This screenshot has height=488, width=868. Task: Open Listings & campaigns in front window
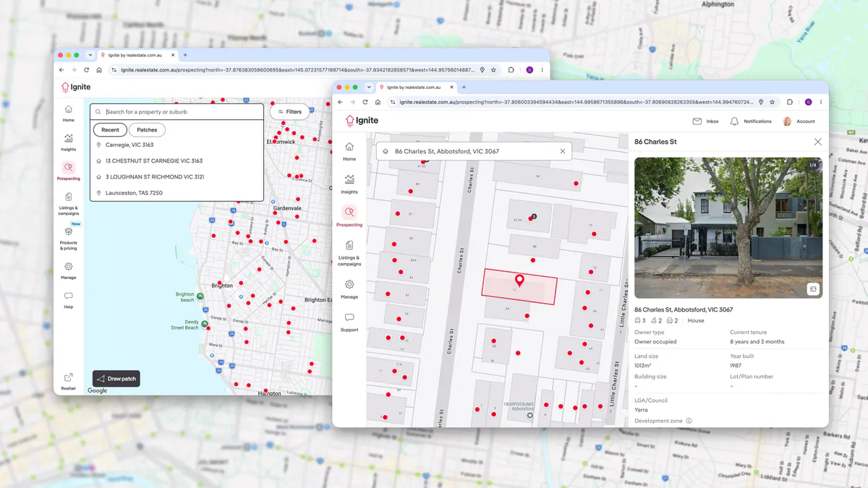click(x=349, y=254)
